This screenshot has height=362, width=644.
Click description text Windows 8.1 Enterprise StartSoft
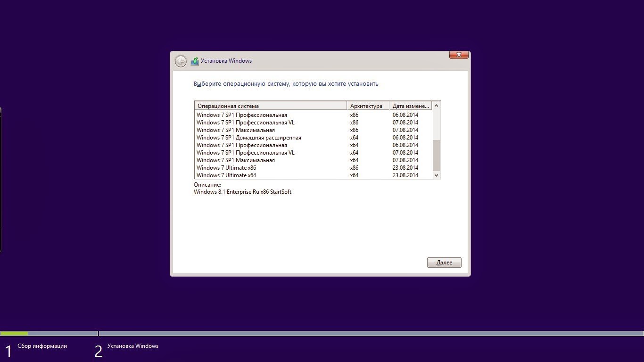[242, 192]
